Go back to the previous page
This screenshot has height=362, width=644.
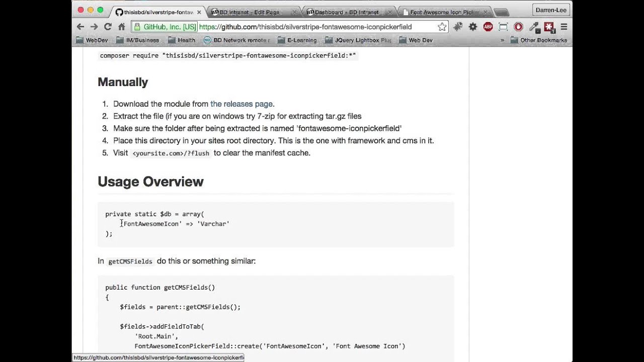80,27
